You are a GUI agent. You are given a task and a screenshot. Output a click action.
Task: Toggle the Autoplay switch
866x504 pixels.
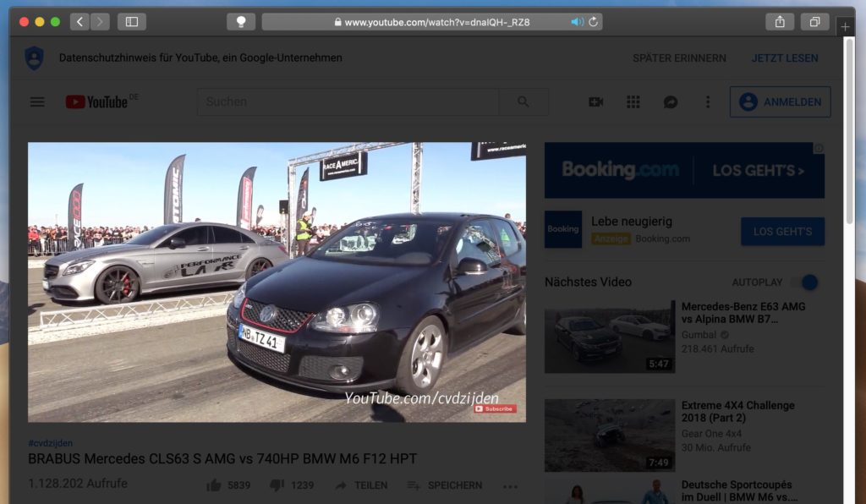[804, 282]
